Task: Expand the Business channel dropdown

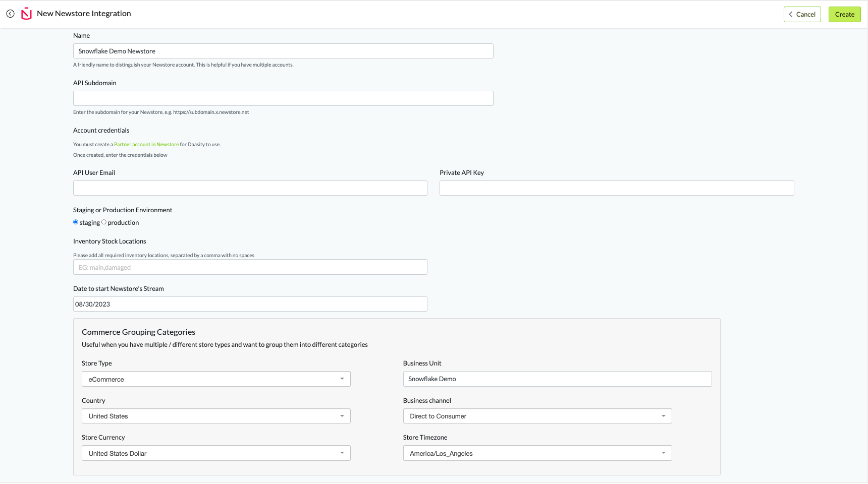Action: click(537, 416)
